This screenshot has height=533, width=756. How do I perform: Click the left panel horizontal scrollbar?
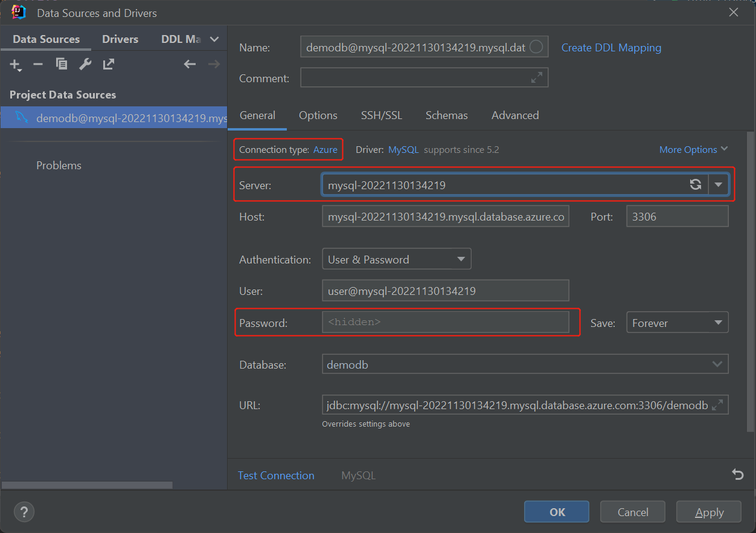point(87,485)
